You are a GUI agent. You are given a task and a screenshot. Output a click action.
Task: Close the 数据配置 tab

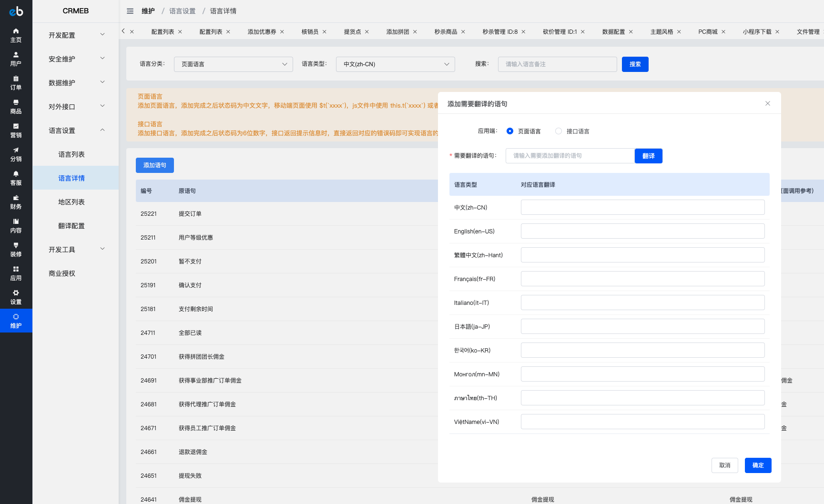pyautogui.click(x=631, y=32)
